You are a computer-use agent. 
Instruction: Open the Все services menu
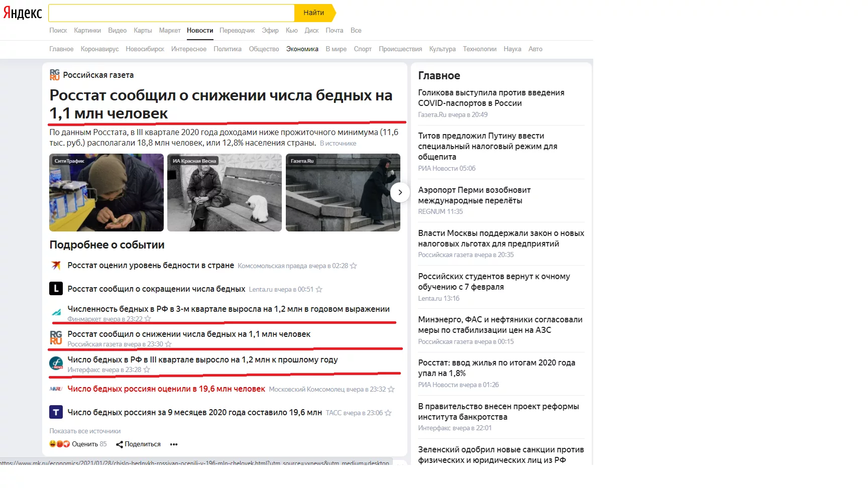coord(356,30)
